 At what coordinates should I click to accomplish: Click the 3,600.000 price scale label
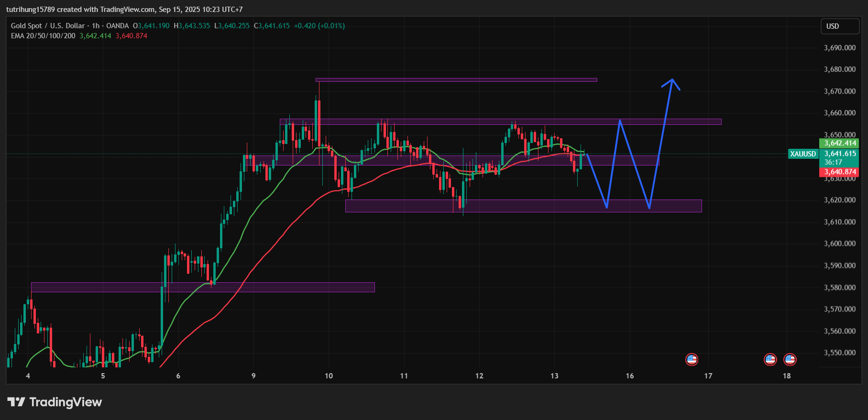840,243
